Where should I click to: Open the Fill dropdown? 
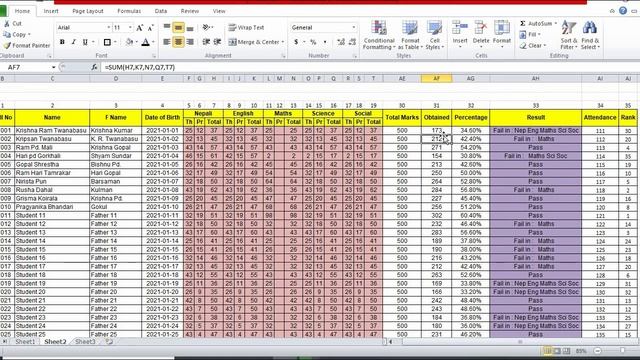[531, 34]
